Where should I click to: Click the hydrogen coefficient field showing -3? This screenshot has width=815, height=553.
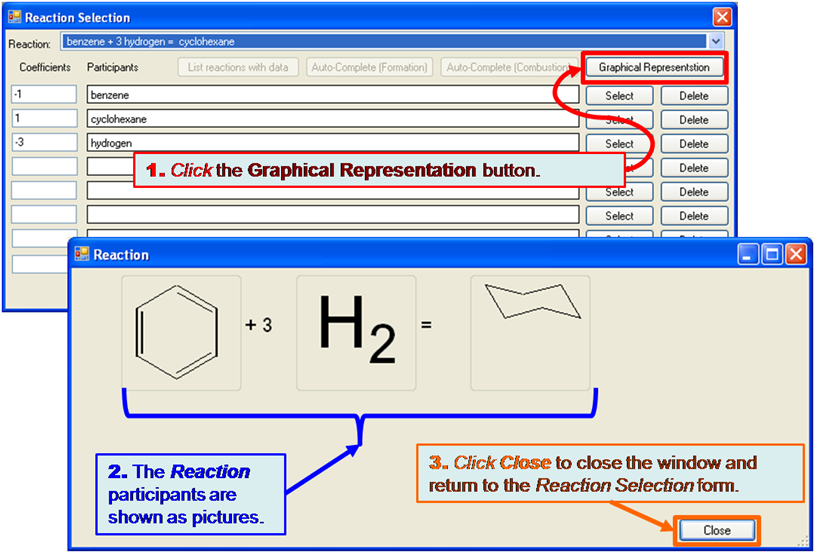pos(44,143)
